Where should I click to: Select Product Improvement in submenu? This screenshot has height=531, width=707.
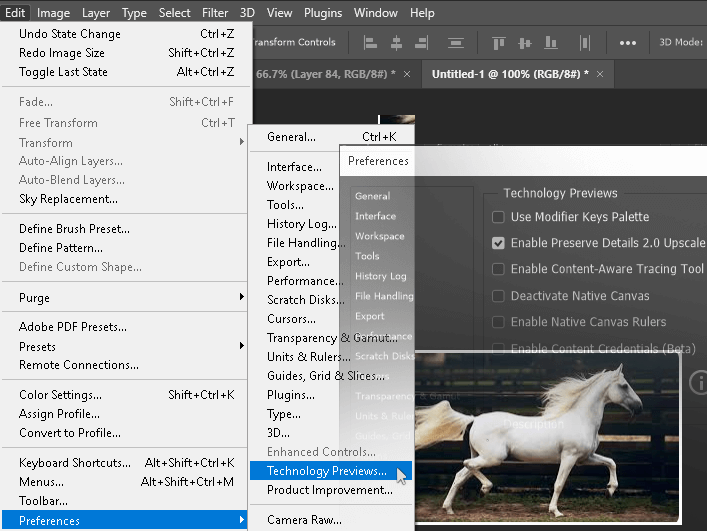pos(331,490)
